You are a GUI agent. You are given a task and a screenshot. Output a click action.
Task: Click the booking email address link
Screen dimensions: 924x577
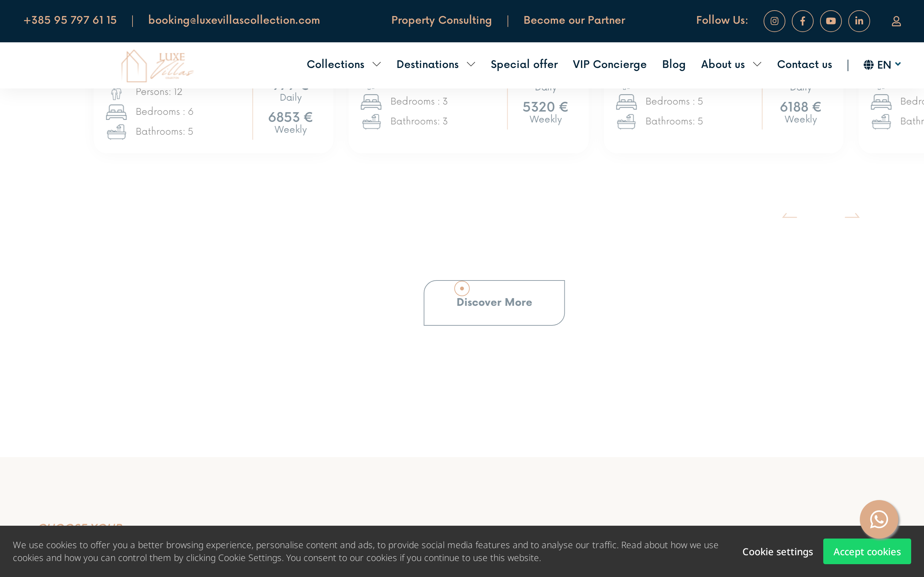234,20
